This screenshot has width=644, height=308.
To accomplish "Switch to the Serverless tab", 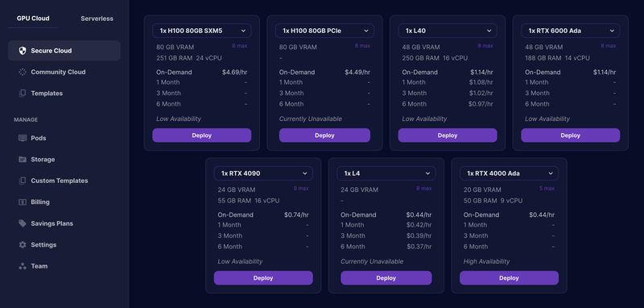I will coord(97,19).
